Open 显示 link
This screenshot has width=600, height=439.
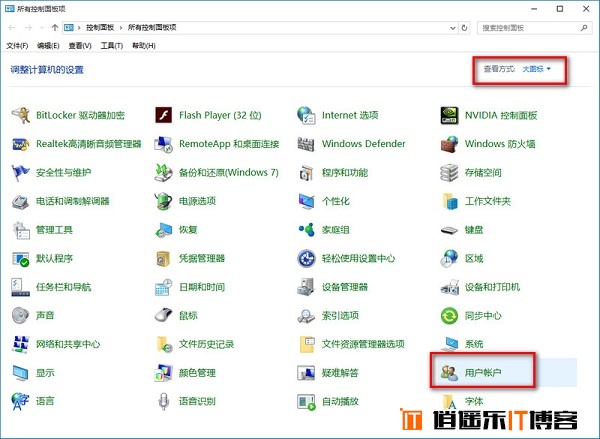coord(45,373)
